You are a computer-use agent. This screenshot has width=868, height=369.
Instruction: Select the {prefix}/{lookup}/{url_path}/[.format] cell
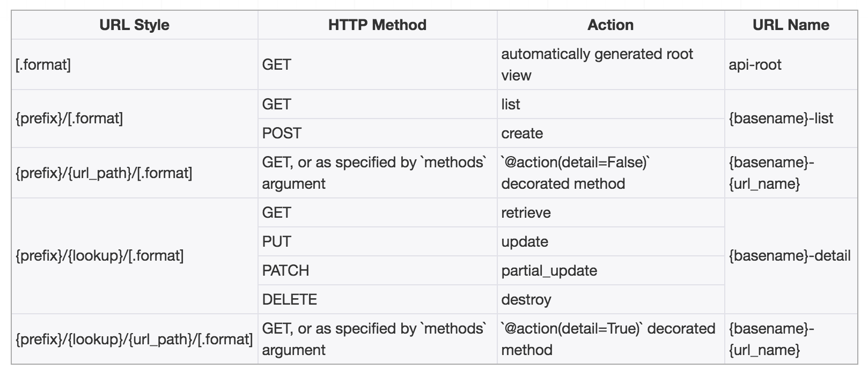(x=134, y=339)
